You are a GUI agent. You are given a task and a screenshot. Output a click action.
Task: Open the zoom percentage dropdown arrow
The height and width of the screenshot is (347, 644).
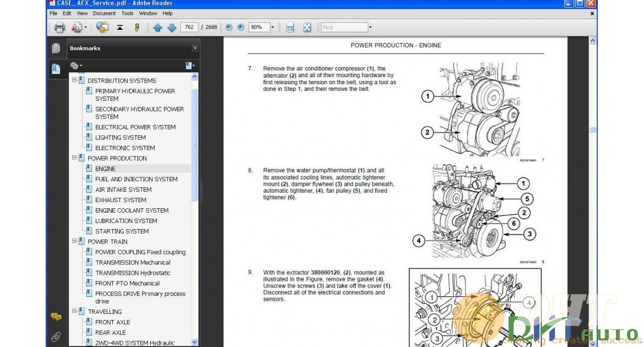(272, 27)
